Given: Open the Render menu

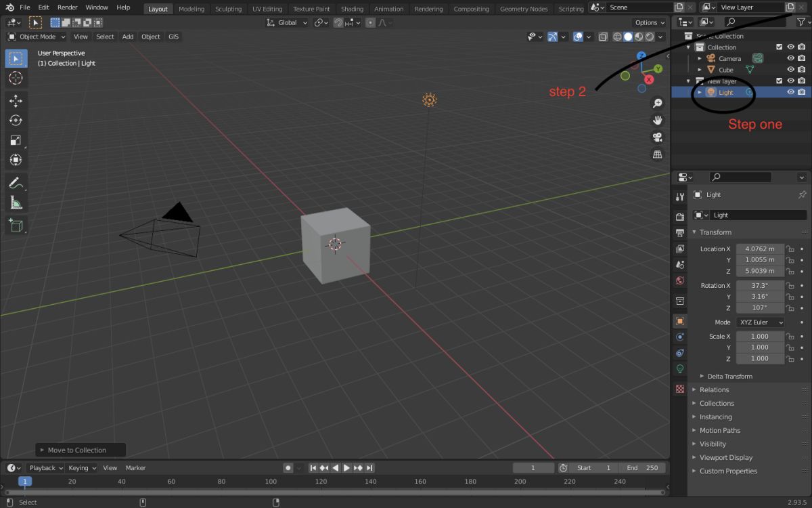Looking at the screenshot, I should click(68, 7).
